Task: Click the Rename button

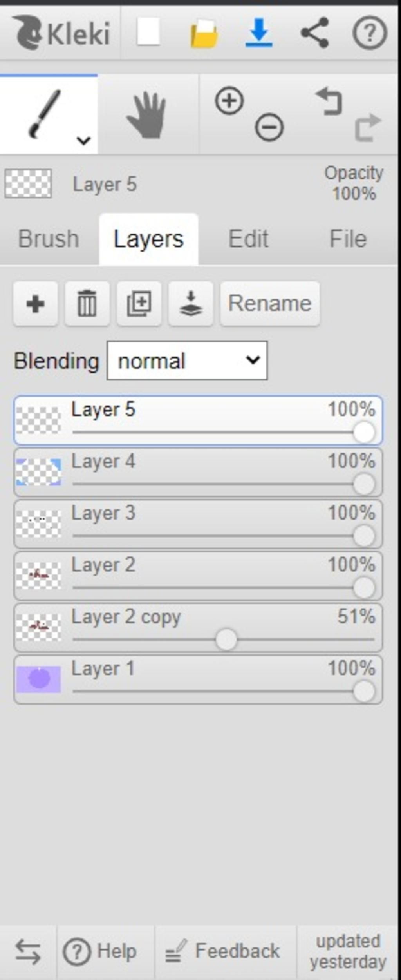Action: (x=270, y=304)
